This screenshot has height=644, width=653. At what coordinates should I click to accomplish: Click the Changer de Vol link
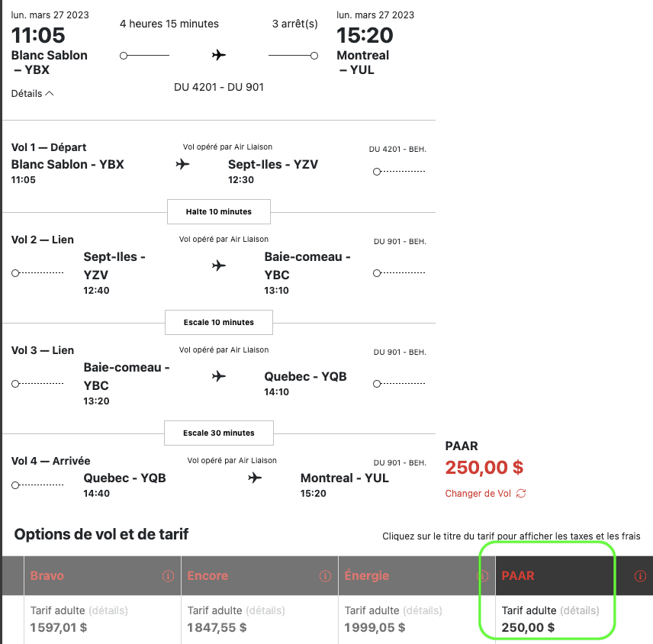point(478,494)
